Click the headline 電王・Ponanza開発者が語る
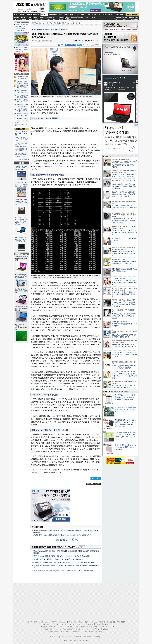This screenshot has height=644, width=152. [x=65, y=35]
